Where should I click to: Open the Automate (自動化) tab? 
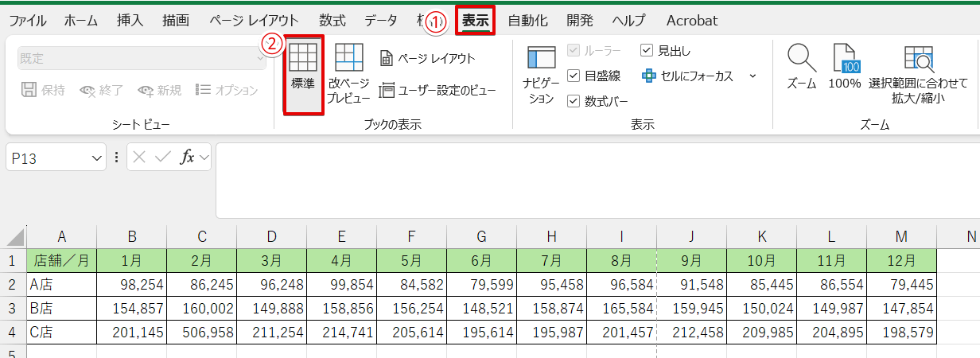coord(528,21)
